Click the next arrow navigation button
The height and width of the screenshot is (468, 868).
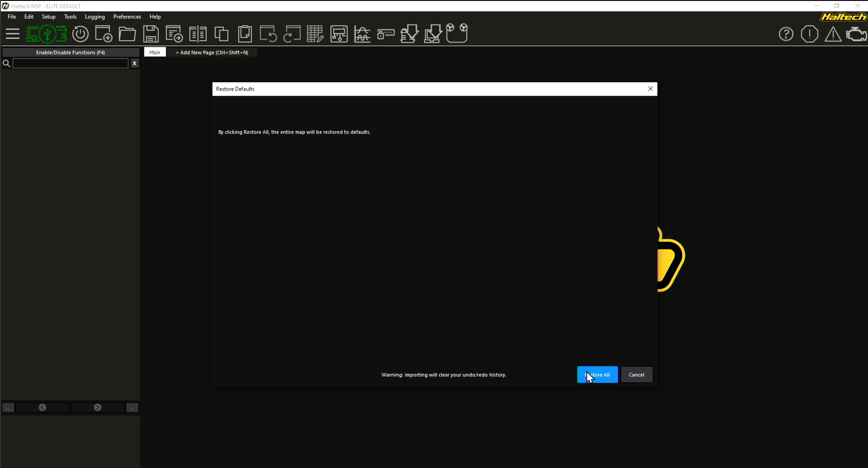98,407
